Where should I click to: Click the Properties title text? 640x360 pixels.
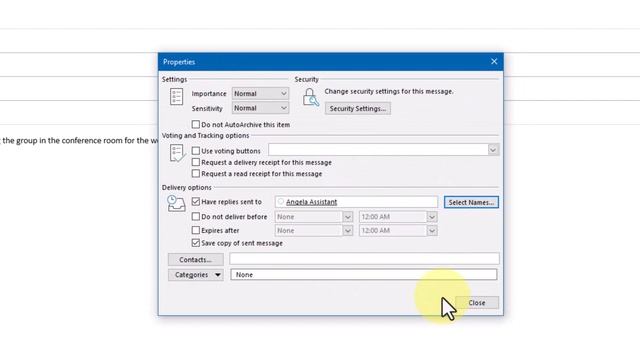click(179, 62)
